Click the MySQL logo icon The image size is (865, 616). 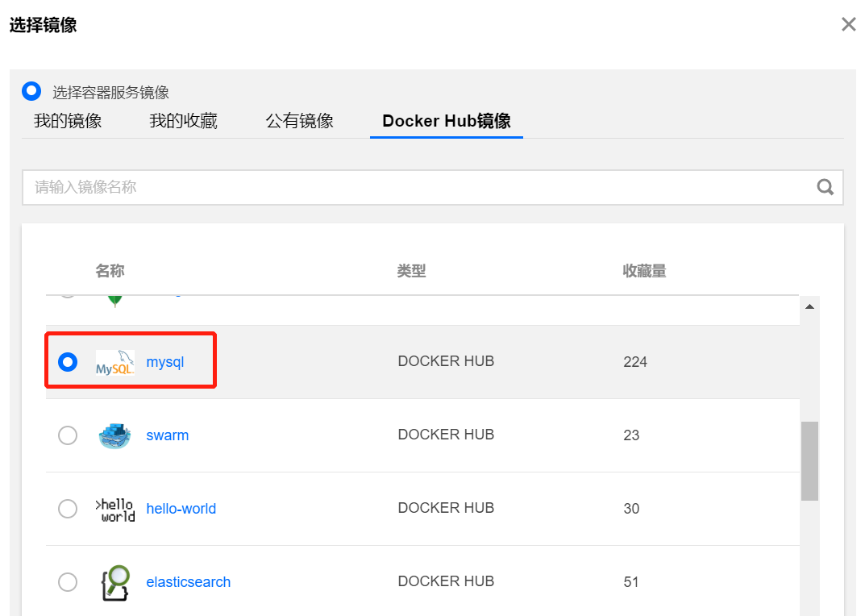point(114,363)
